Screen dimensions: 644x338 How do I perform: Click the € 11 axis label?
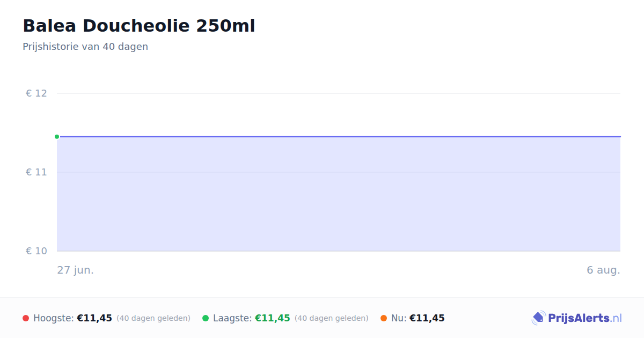coord(36,172)
